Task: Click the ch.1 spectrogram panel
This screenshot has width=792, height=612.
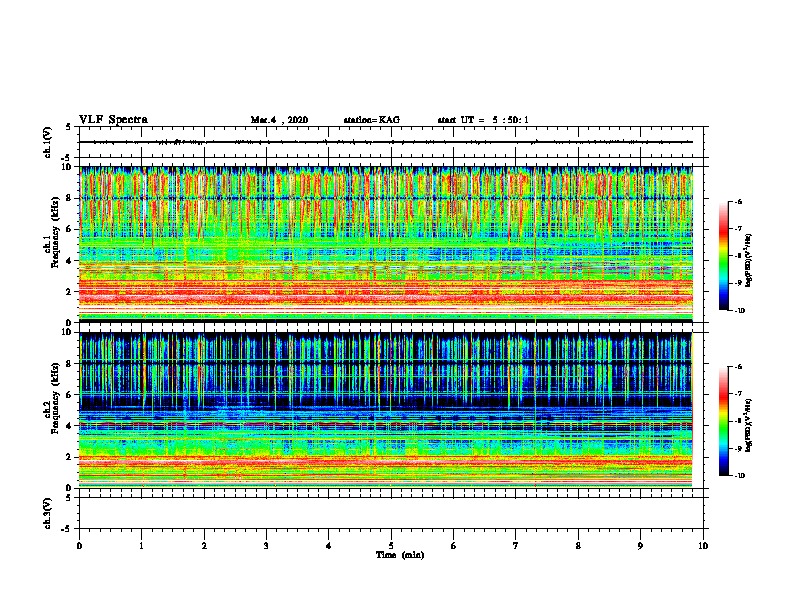Action: 391,244
